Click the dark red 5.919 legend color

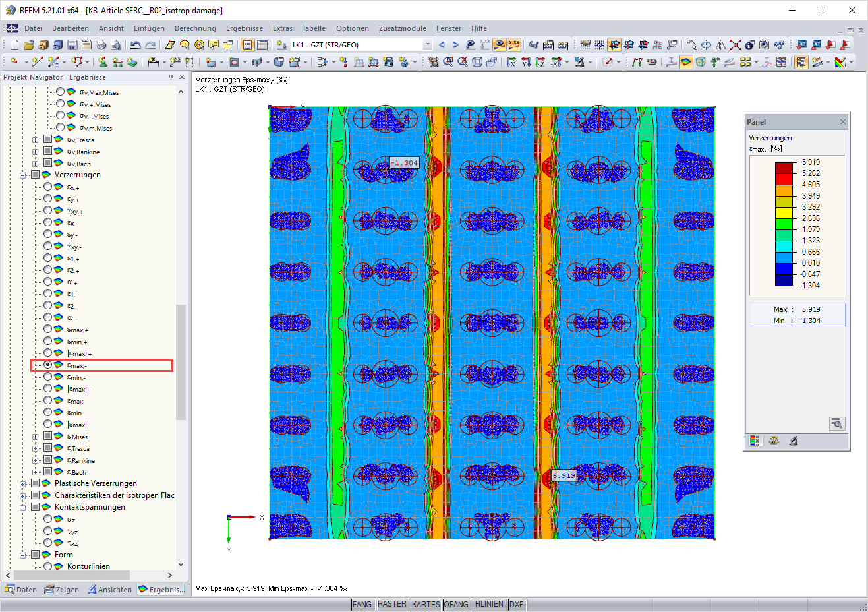coord(784,168)
